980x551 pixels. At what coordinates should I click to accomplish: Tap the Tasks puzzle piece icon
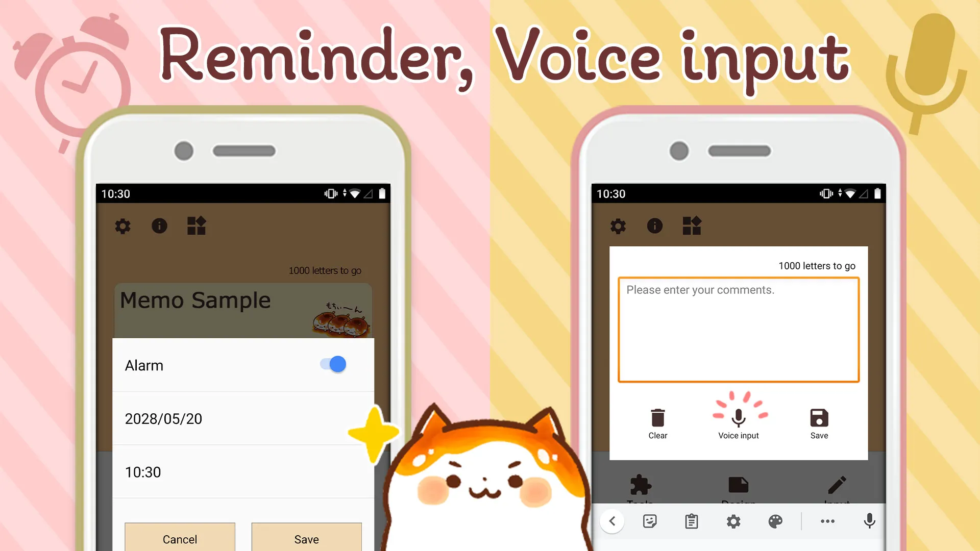(x=640, y=484)
